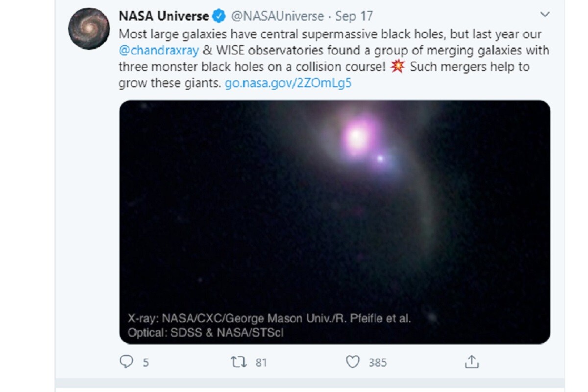Click the retweet arrows icon
The height and width of the screenshot is (392, 588).
[239, 362]
